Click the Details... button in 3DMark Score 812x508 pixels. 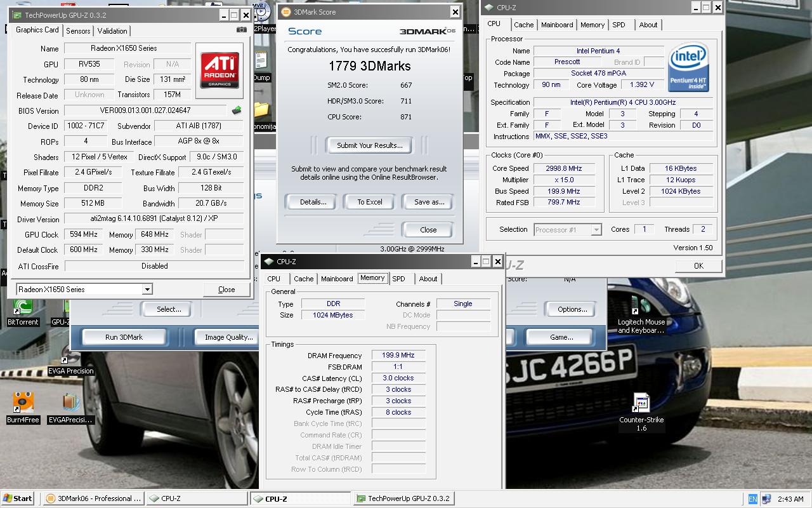point(313,202)
